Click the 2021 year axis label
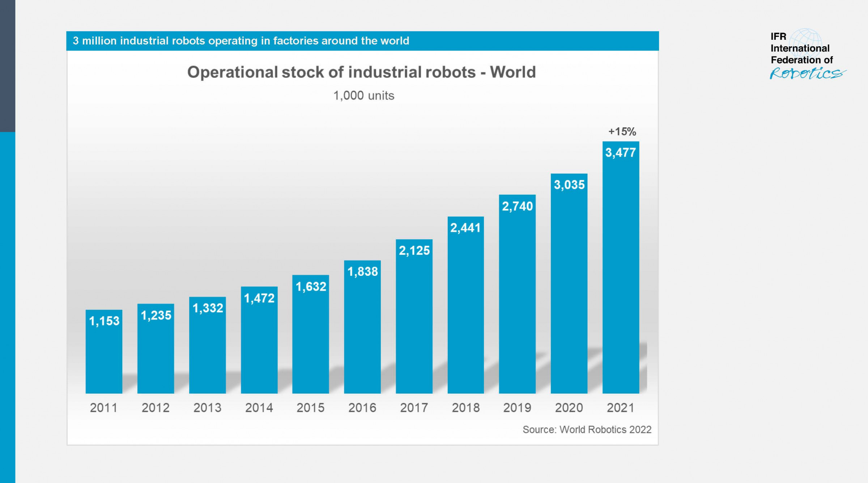 (x=621, y=408)
